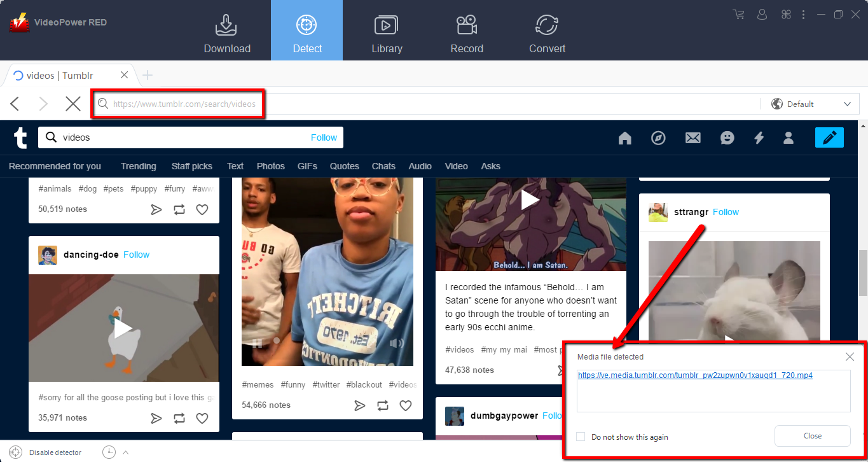Open the Tumblr explore compass icon

[658, 138]
